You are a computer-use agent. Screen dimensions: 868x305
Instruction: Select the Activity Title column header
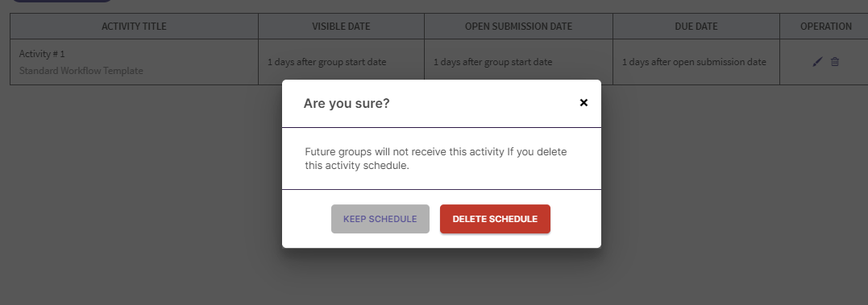click(134, 26)
